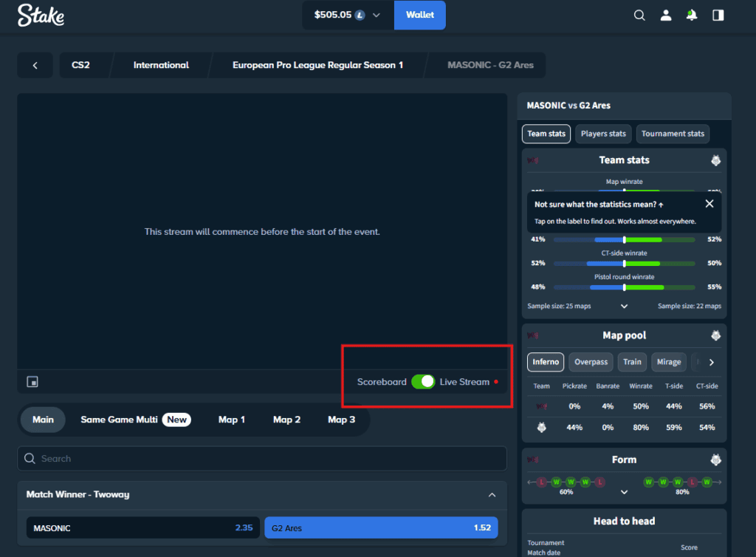Open the user account icon in the header

[666, 15]
